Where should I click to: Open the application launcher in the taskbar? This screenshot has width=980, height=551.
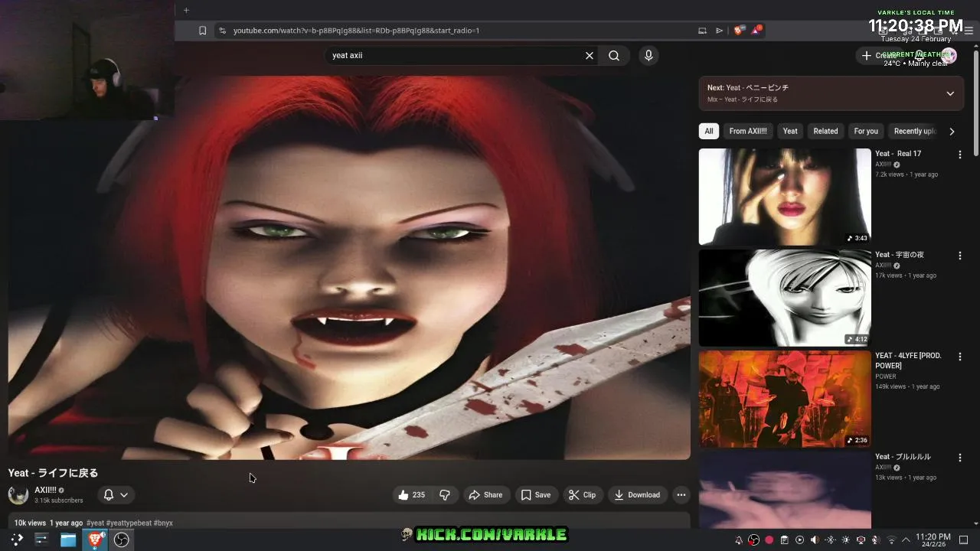16,540
